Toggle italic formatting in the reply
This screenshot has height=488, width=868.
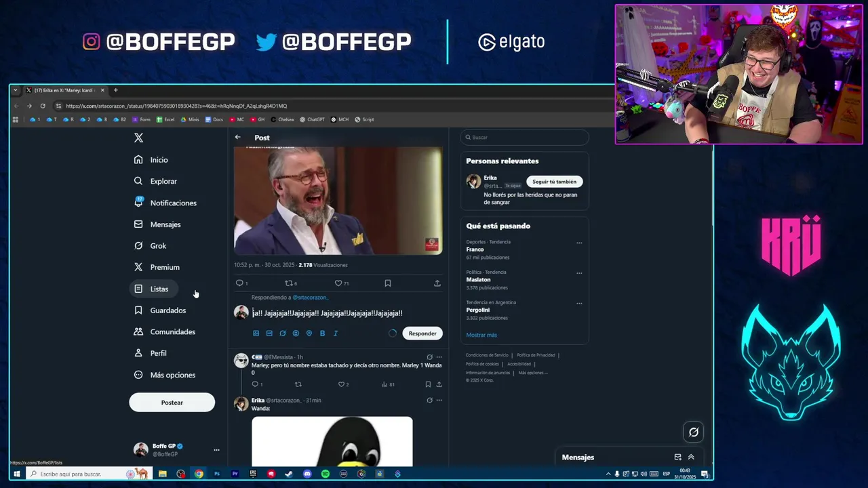[x=336, y=333]
